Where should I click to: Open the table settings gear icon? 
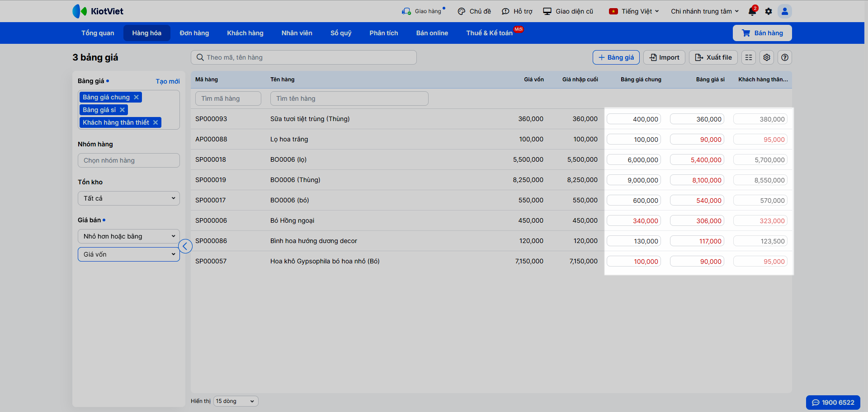767,57
